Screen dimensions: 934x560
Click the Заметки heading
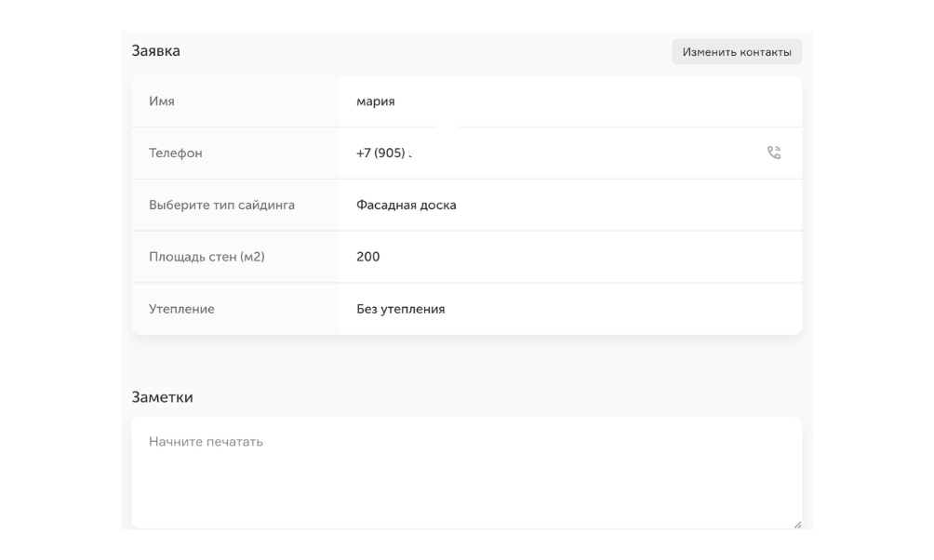[162, 397]
